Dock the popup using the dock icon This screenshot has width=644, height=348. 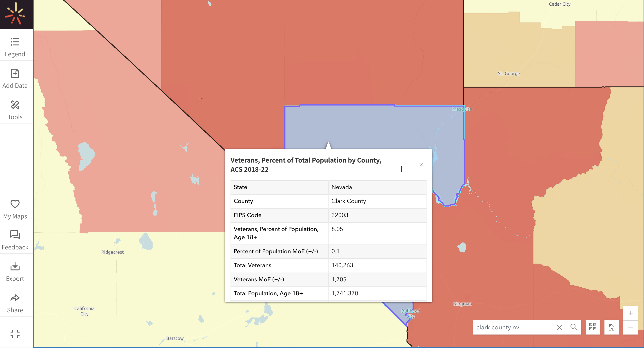click(400, 169)
